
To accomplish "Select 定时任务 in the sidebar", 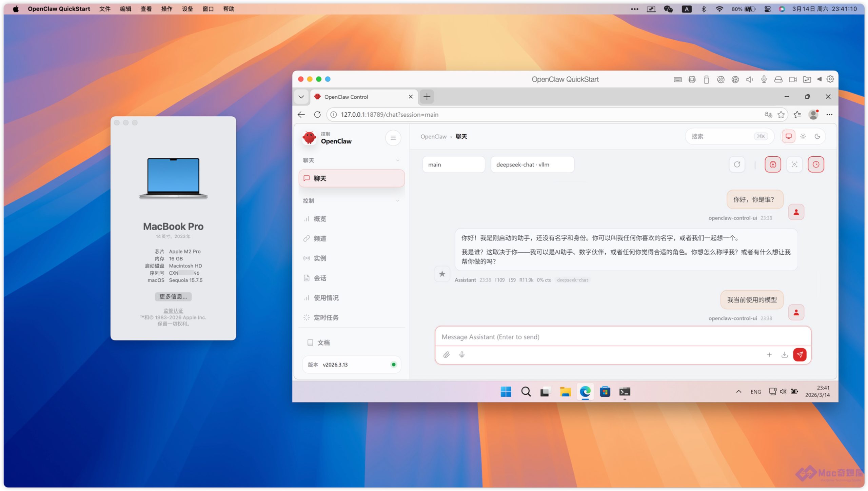I will click(326, 317).
